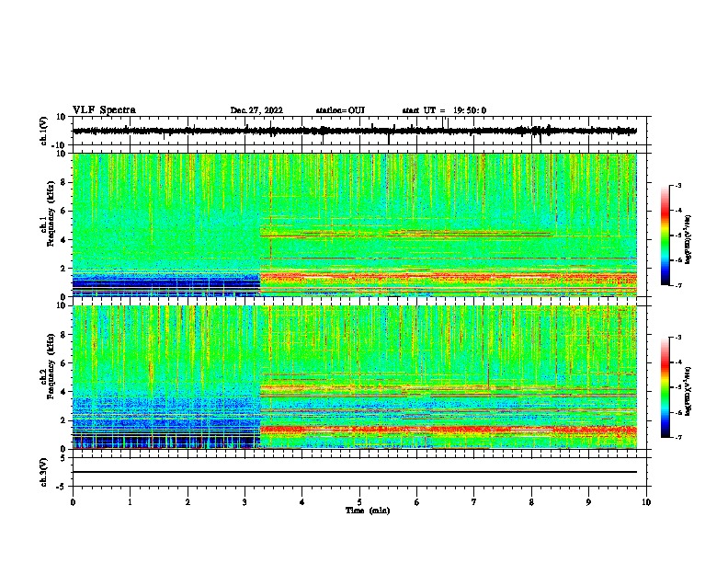Click ch.2 color bar unit label log(PSD)
Screen dimensions: 728x563
click(688, 392)
